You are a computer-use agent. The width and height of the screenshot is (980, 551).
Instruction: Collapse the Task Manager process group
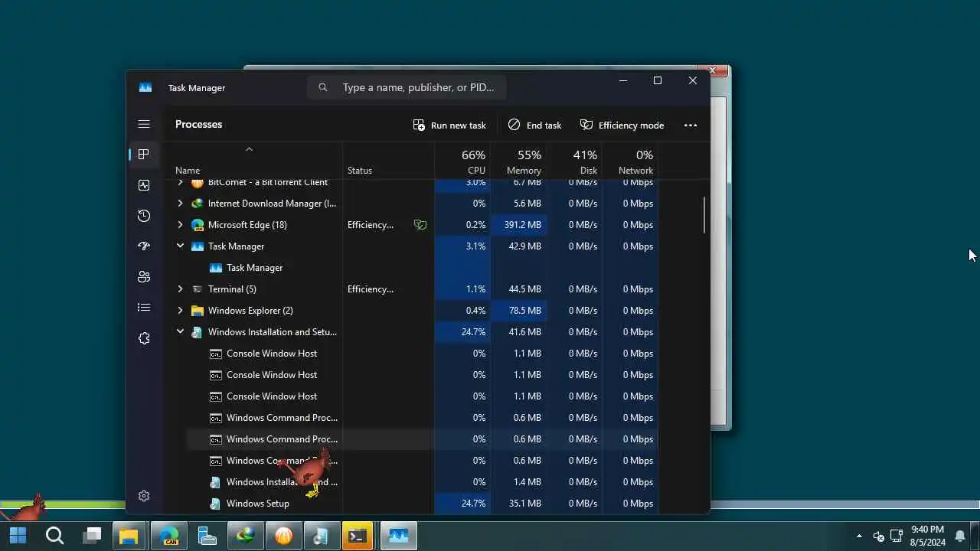[180, 246]
